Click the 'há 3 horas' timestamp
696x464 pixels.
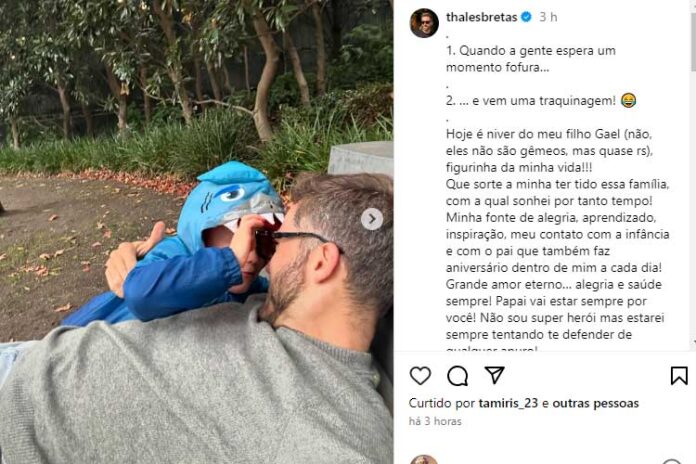click(x=435, y=421)
